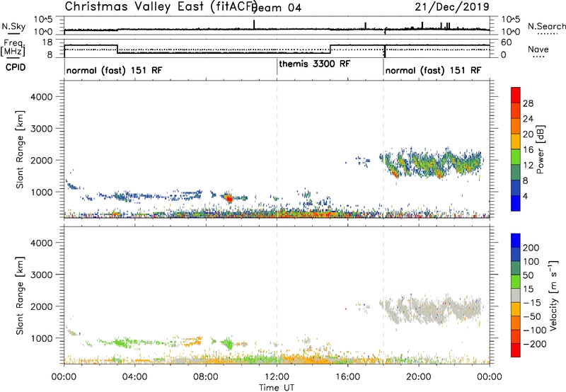Click the 'Power [dB]' color bar label
Screen dimensions: 566x392
tap(541, 149)
